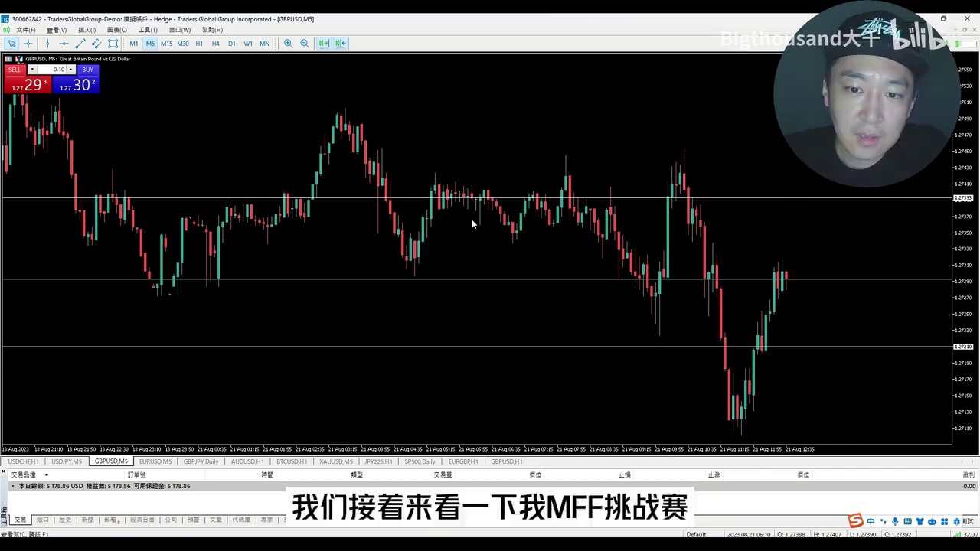Screen dimensions: 980x551
Task: Switch timeframe to D1
Action: point(232,44)
